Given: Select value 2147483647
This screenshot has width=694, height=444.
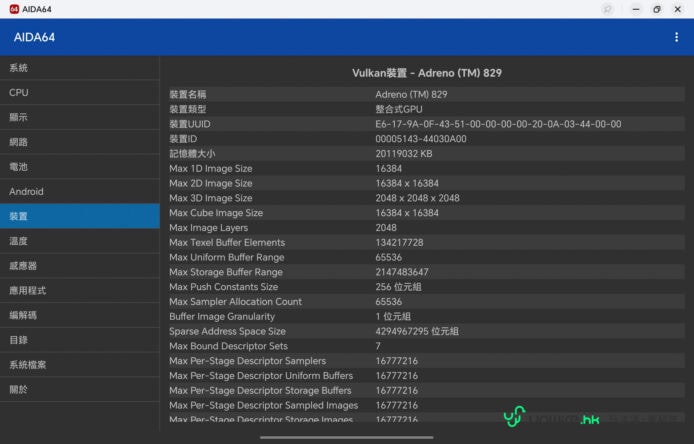Looking at the screenshot, I should (402, 272).
